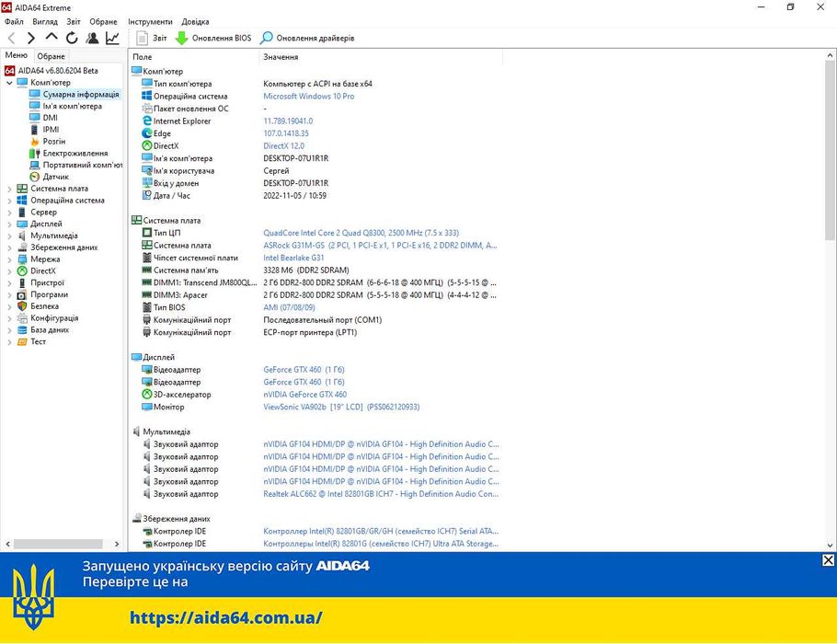Viewport: 837px width, 644px height.
Task: Click the База даних database icon
Action: click(x=22, y=329)
